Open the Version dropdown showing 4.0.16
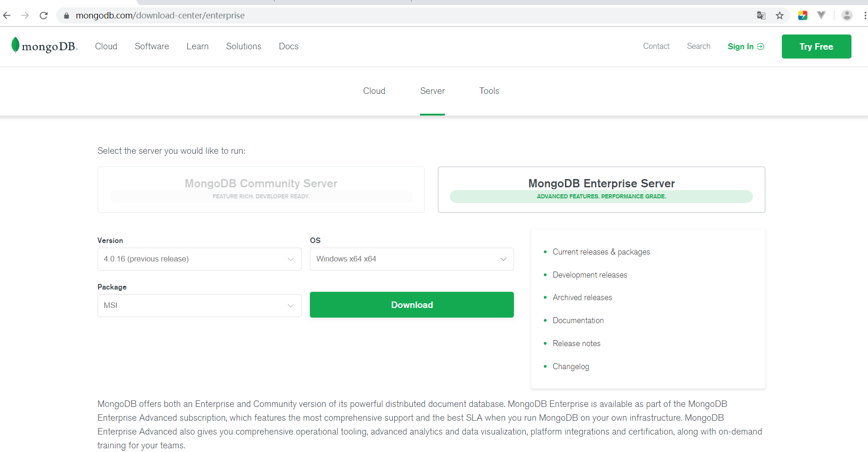 click(x=199, y=259)
